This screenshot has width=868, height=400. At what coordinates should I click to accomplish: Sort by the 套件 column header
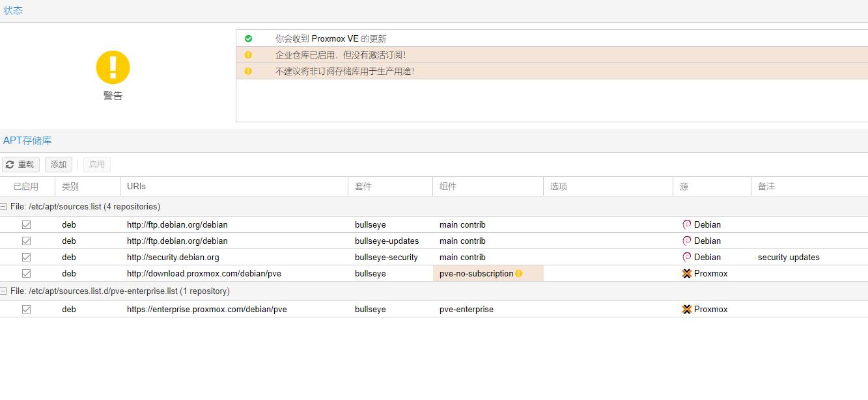click(x=390, y=187)
